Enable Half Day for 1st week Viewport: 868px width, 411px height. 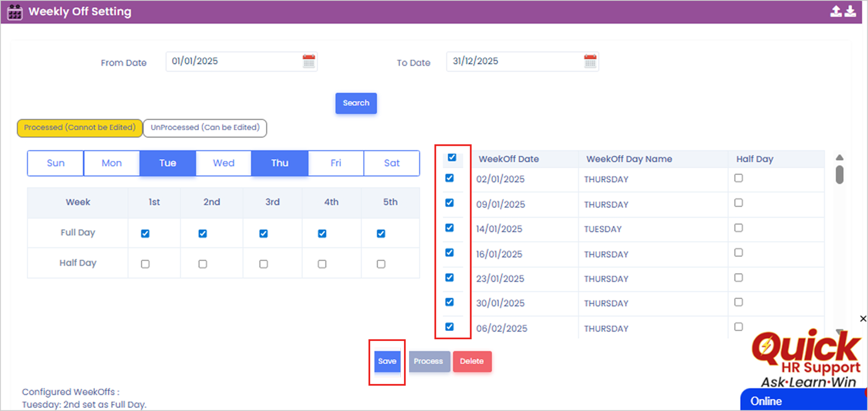tap(145, 264)
